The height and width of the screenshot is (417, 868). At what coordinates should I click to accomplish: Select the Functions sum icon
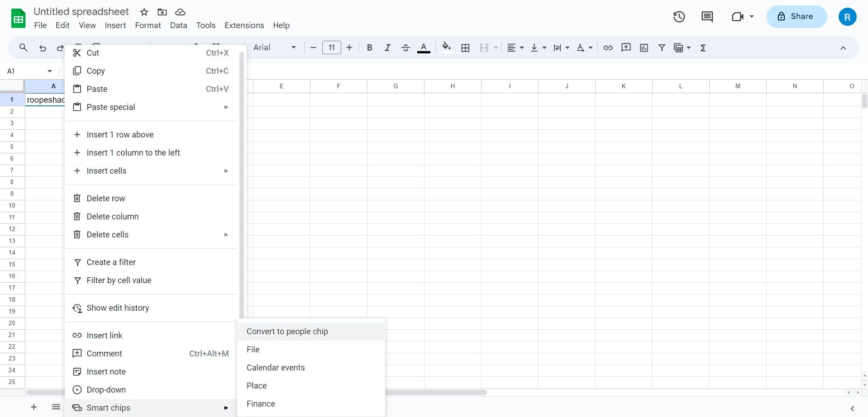703,47
